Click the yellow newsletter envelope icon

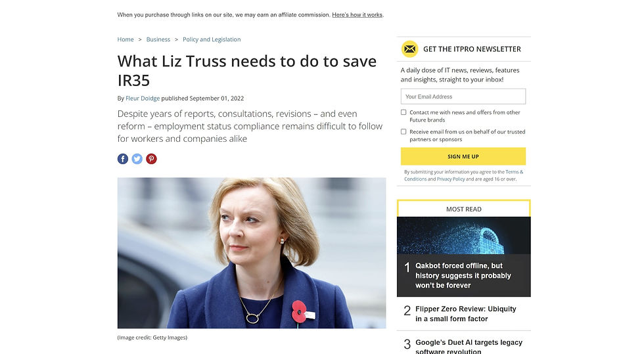point(409,49)
